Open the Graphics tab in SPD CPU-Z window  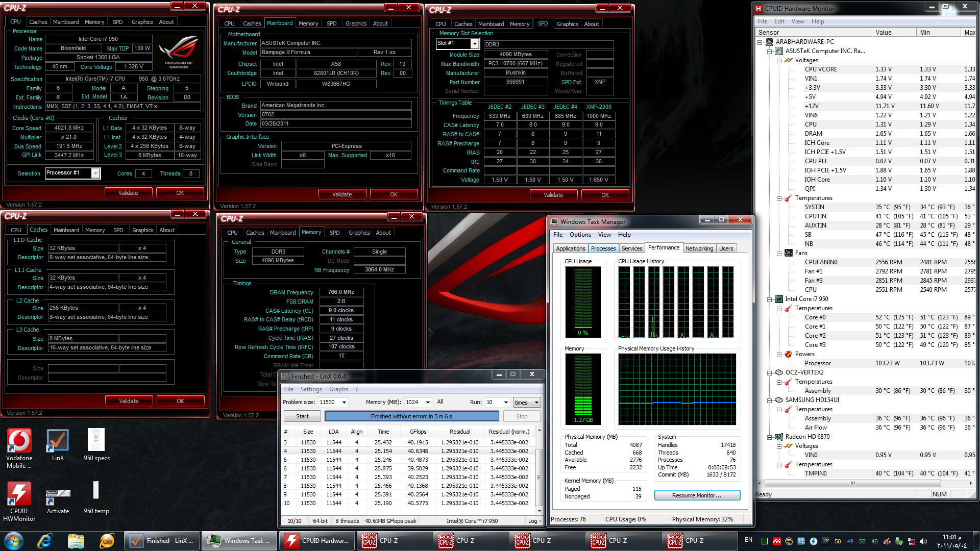tap(567, 24)
